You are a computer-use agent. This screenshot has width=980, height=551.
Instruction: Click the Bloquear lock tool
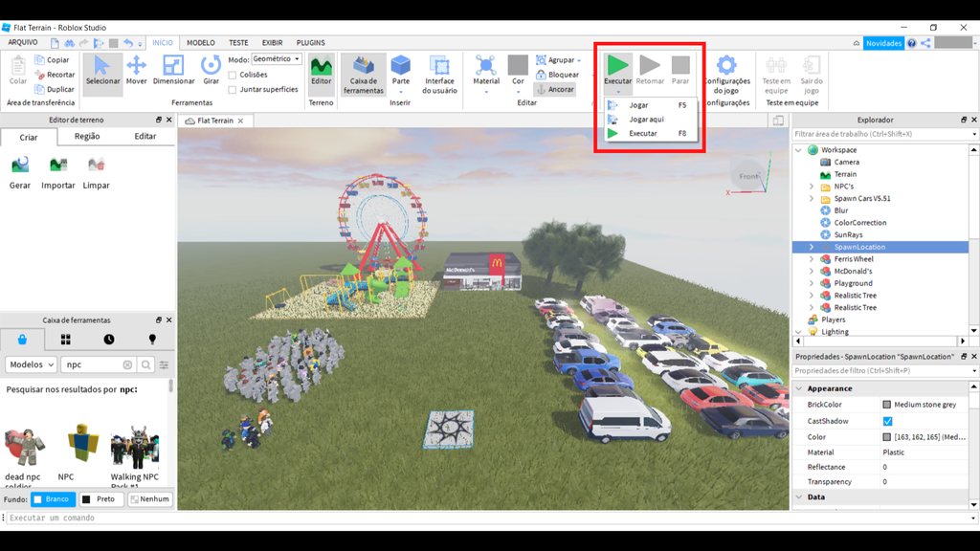pos(558,75)
